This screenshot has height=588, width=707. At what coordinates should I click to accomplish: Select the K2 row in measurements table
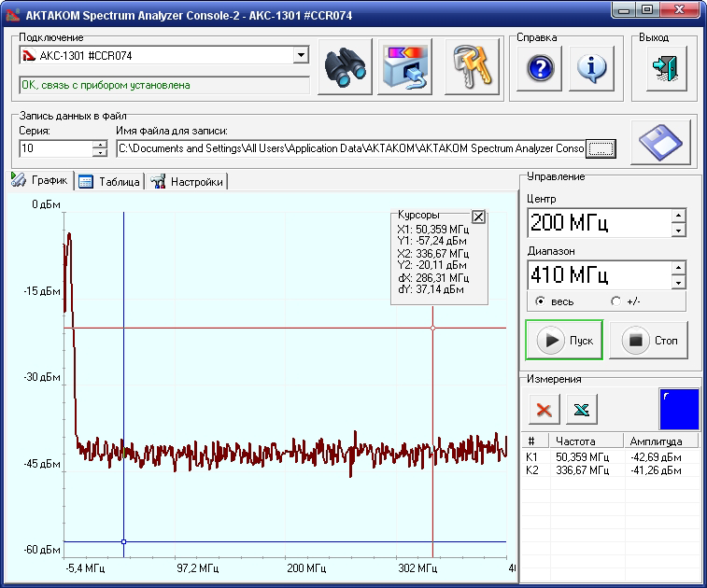[x=611, y=470]
